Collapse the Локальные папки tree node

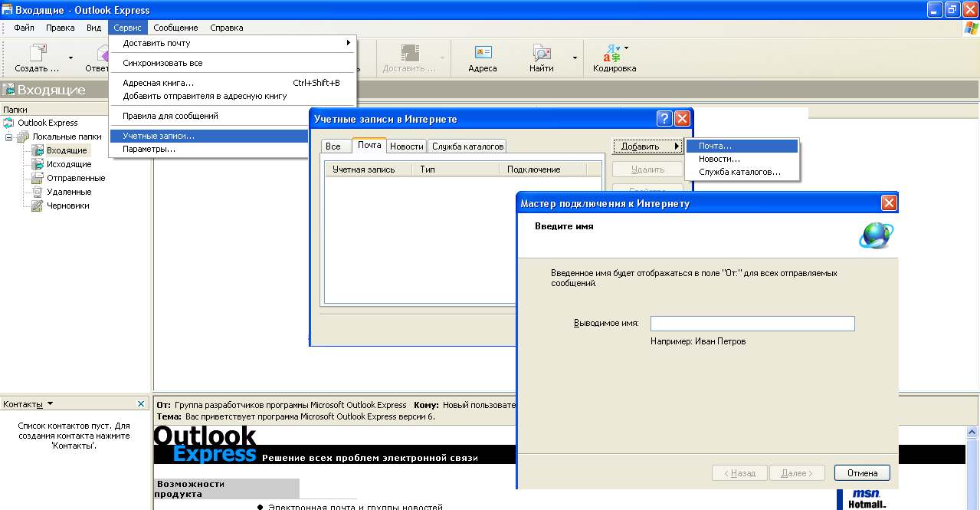point(8,137)
